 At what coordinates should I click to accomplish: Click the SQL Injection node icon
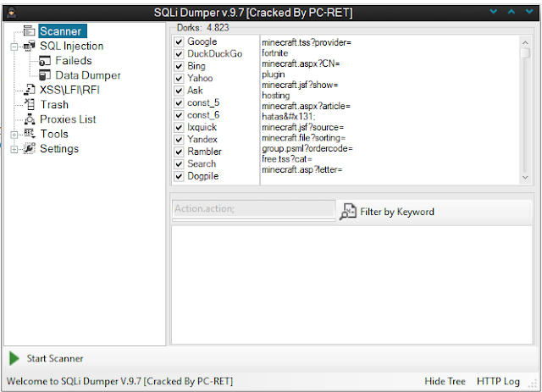click(30, 47)
